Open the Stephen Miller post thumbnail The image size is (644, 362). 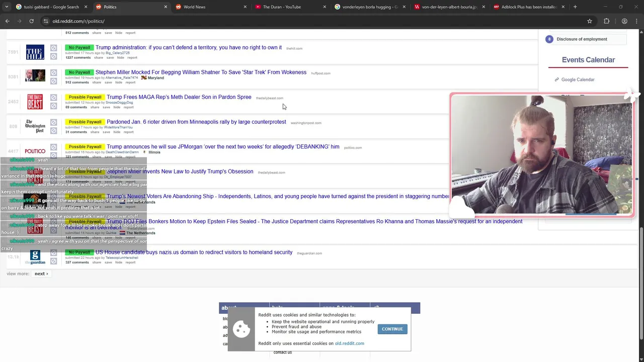click(x=35, y=76)
